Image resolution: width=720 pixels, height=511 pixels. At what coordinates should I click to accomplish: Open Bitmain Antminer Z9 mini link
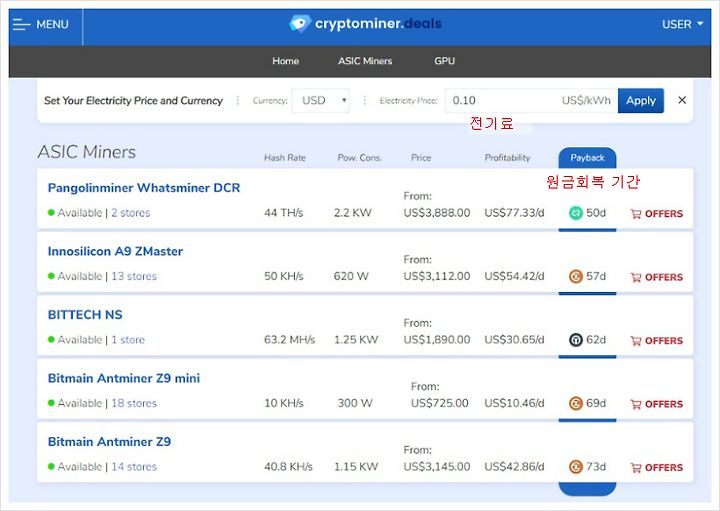124,378
